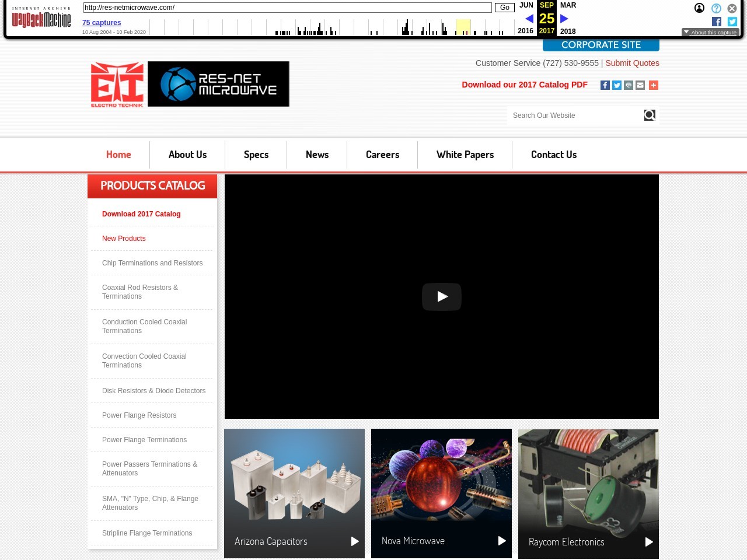Open the About Us menu item
Viewport: 747px width, 560px height.
click(x=187, y=155)
